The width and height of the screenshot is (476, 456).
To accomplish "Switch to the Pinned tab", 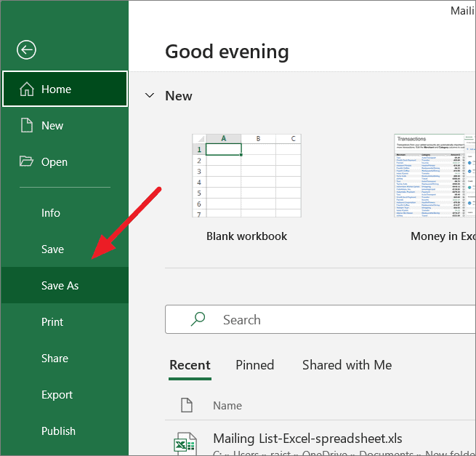I will pos(254,365).
